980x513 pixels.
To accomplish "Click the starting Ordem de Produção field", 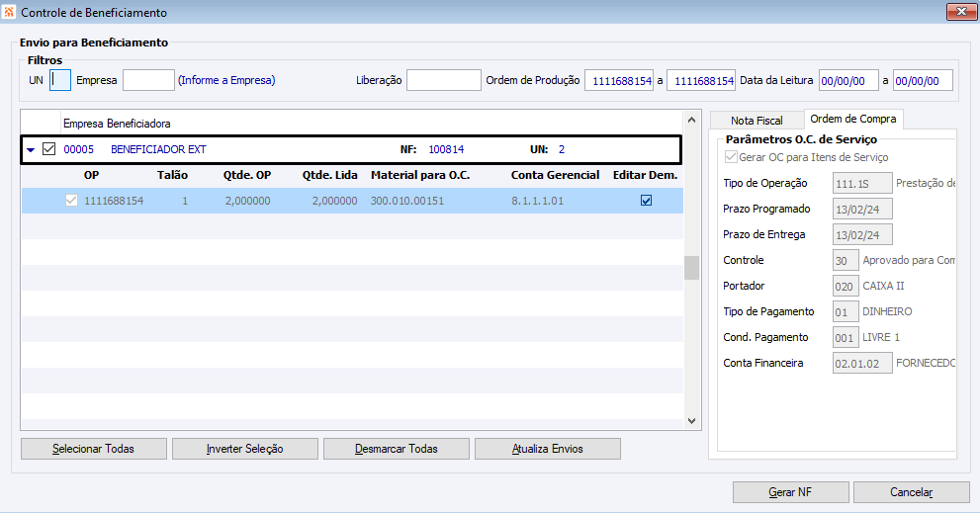I will (x=619, y=80).
